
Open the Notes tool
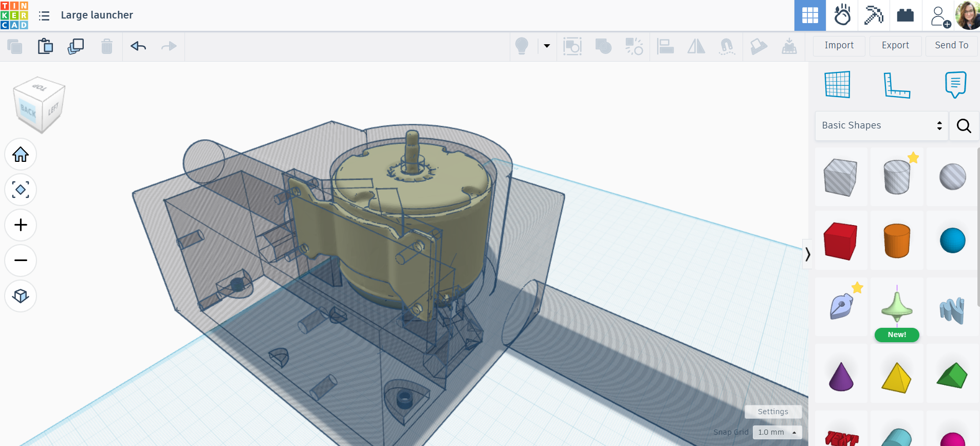(955, 85)
